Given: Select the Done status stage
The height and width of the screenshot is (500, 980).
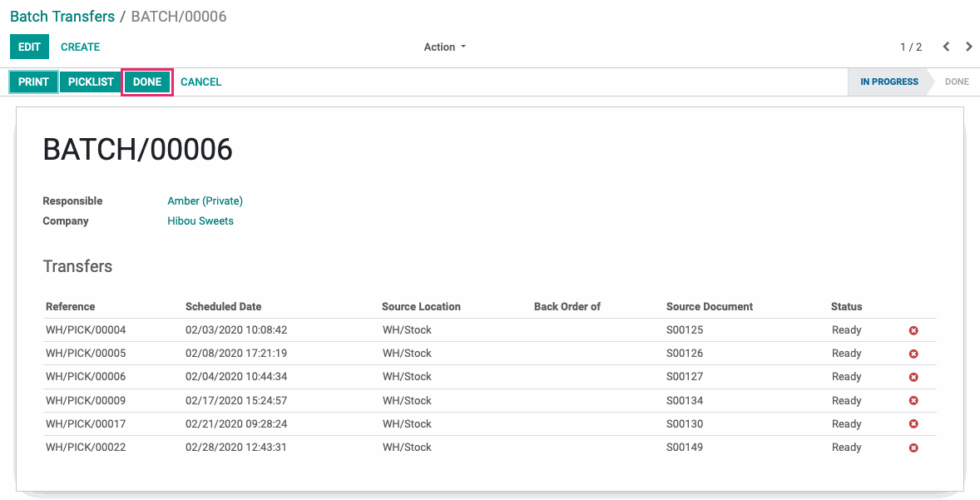Looking at the screenshot, I should click(957, 82).
